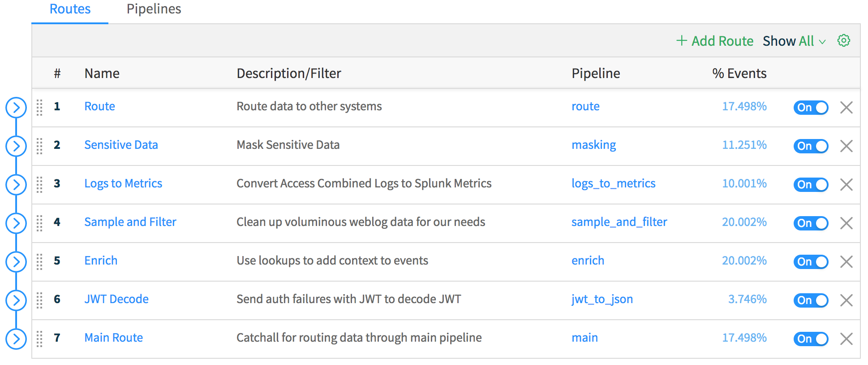Grab the drag handle for Enrich row
868x365 pixels.
(x=39, y=262)
